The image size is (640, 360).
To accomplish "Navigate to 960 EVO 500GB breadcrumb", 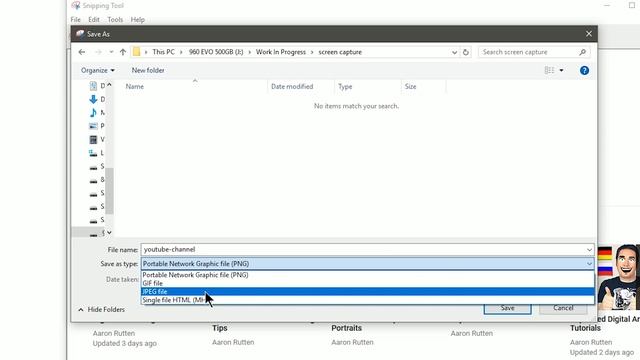I will tap(216, 52).
